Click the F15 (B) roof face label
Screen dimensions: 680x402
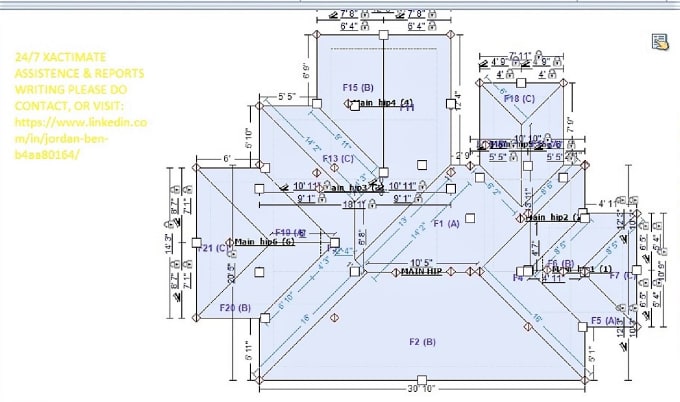tap(357, 87)
